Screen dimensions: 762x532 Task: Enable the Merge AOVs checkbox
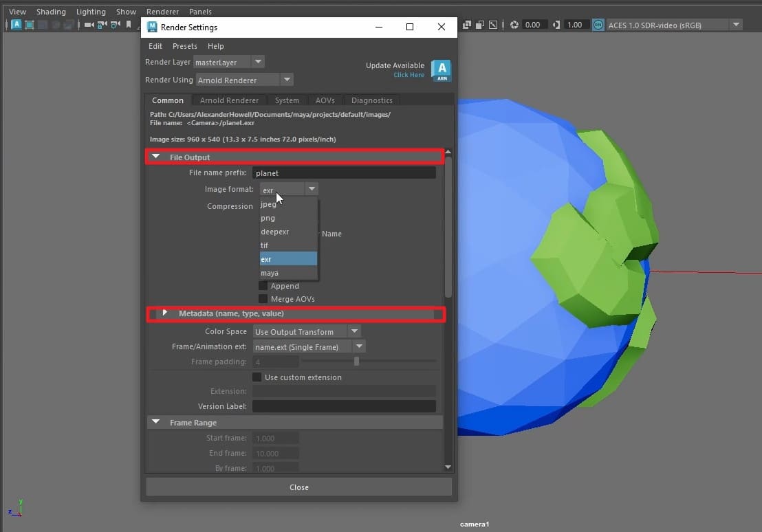point(263,299)
